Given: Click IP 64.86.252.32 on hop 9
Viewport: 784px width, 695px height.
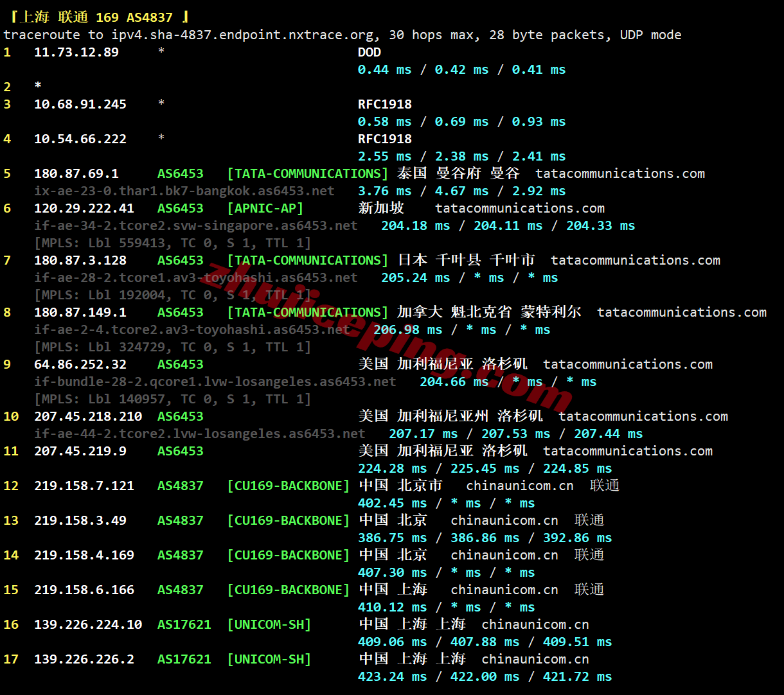Looking at the screenshot, I should click(x=80, y=364).
